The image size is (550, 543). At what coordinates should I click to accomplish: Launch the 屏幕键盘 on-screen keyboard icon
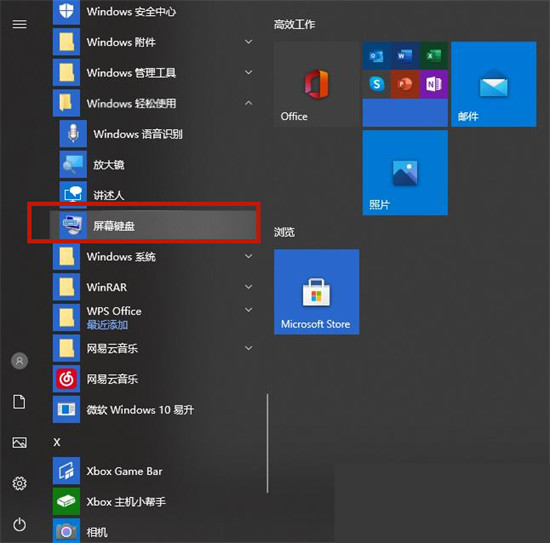click(x=73, y=225)
